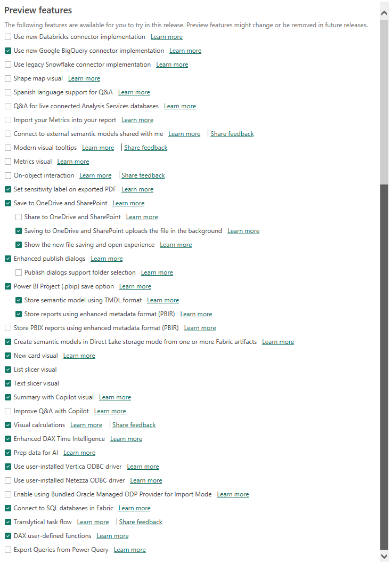Enable Import your Metrics into your report
This screenshot has width=392, height=562.
point(8,120)
